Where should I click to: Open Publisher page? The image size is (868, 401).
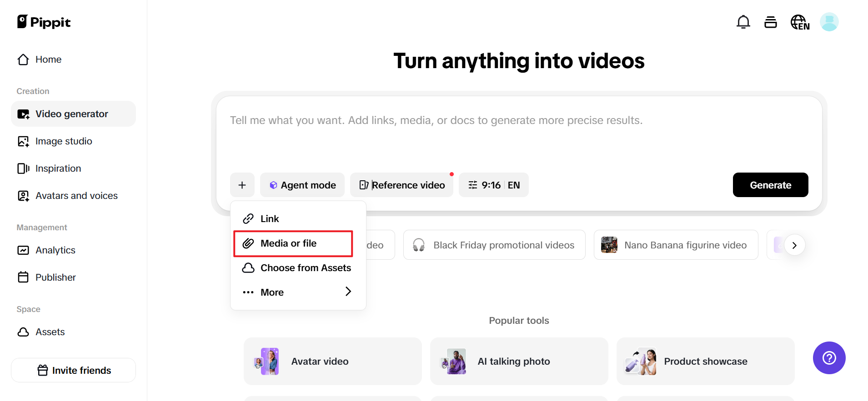pos(73,277)
